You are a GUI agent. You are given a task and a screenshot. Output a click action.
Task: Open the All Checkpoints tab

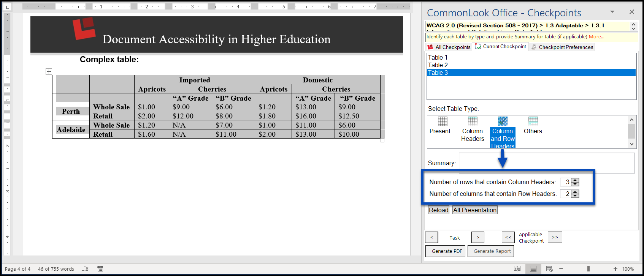tap(449, 47)
